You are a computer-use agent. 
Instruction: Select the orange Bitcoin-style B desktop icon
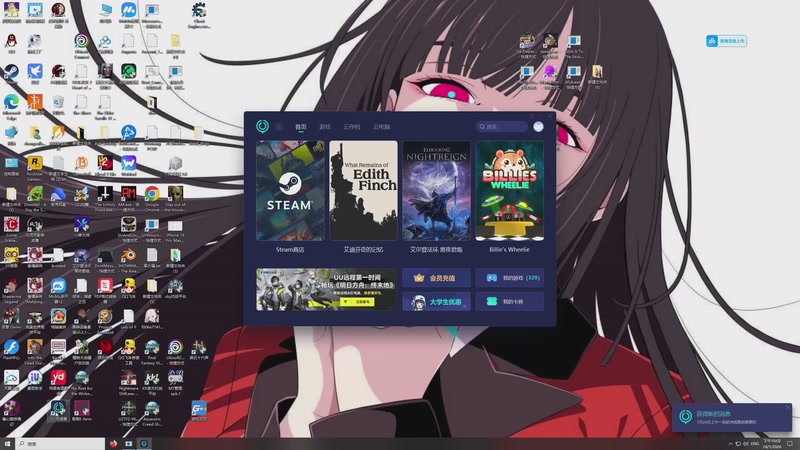click(x=81, y=166)
